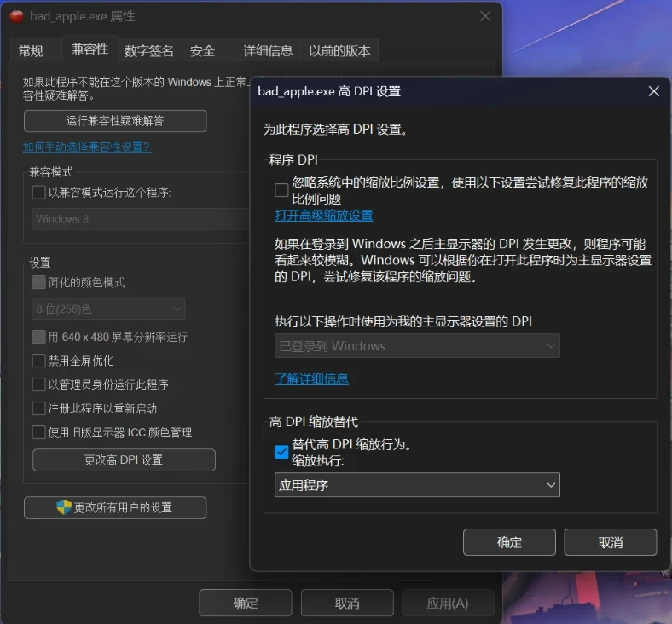Cancel the DPI dialog with 取消
Screen dimensions: 672x624
[x=611, y=542]
